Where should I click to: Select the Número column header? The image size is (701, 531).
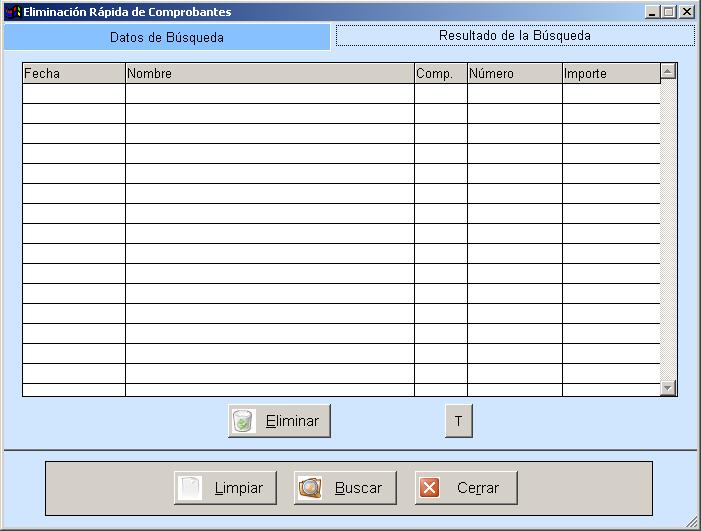(x=514, y=73)
